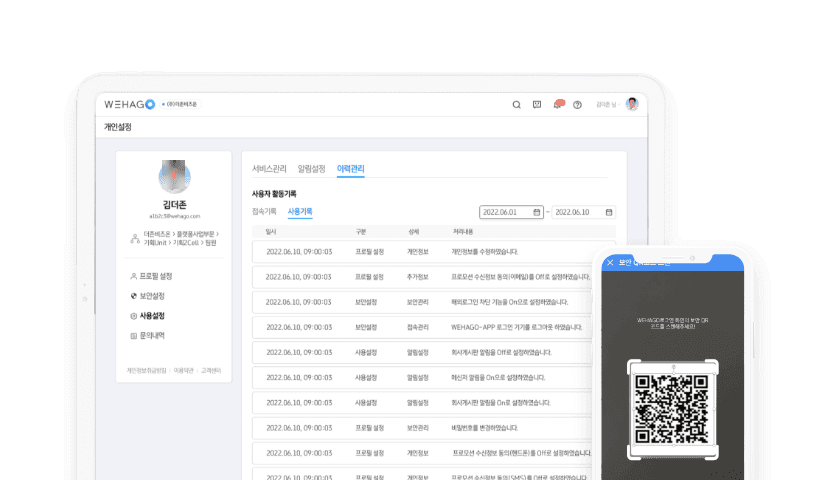Open the 개인정보취급방침 footer link

146,370
